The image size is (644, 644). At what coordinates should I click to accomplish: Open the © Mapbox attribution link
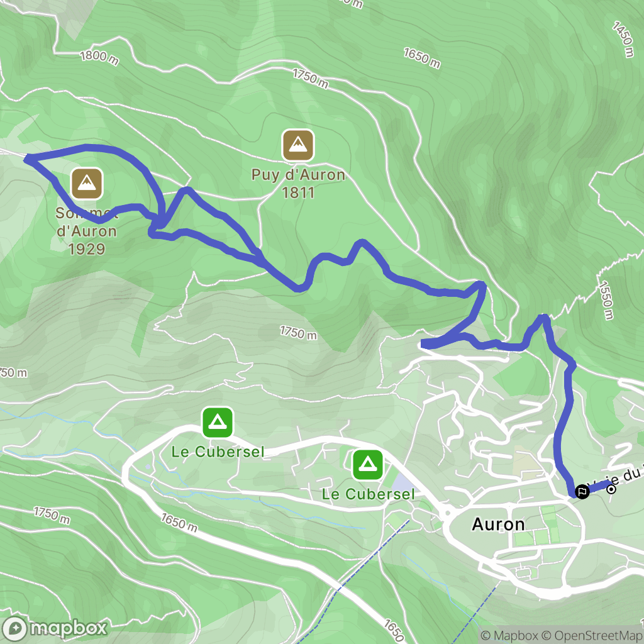pos(509,636)
